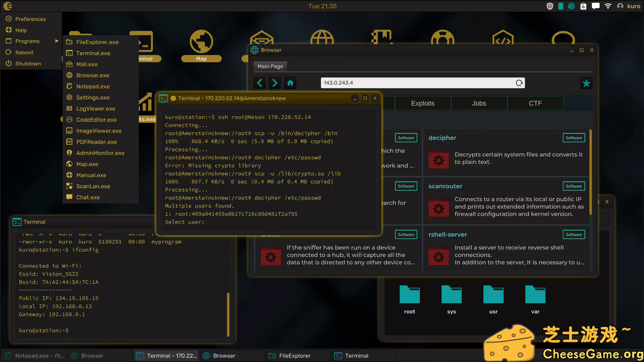Click the Back navigation button in Browser
Image resolution: width=644 pixels, height=362 pixels.
pos(259,83)
